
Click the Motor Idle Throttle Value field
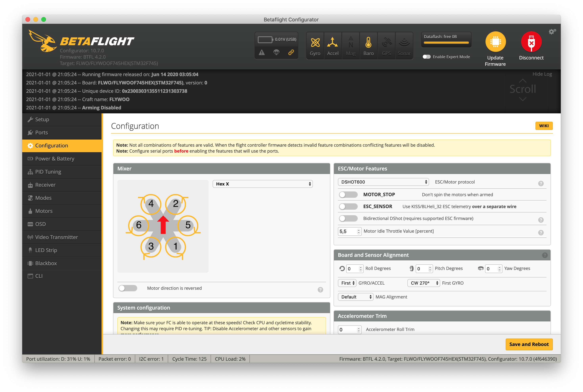click(x=349, y=231)
